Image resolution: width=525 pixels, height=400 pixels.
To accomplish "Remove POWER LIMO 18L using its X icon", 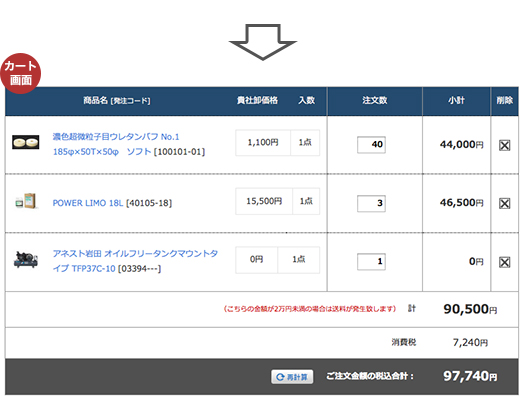I will [x=504, y=203].
